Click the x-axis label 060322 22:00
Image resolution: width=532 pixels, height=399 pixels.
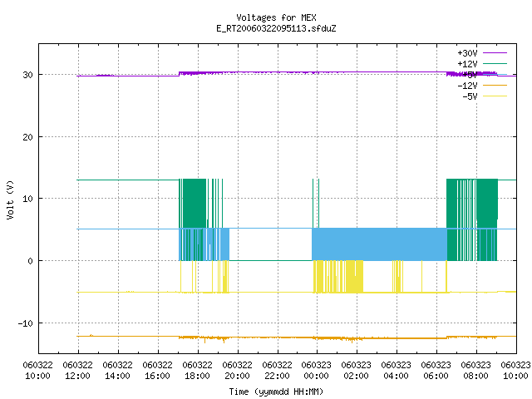[x=277, y=371]
